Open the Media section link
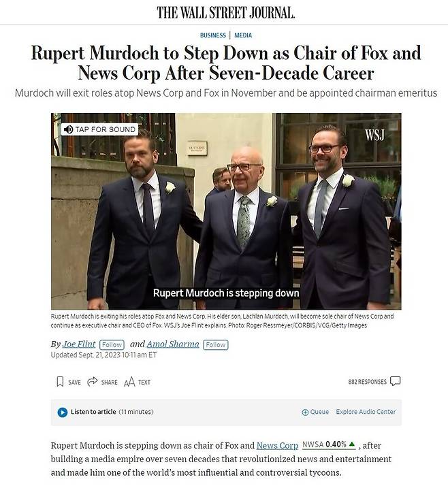448x486 pixels. pos(243,35)
